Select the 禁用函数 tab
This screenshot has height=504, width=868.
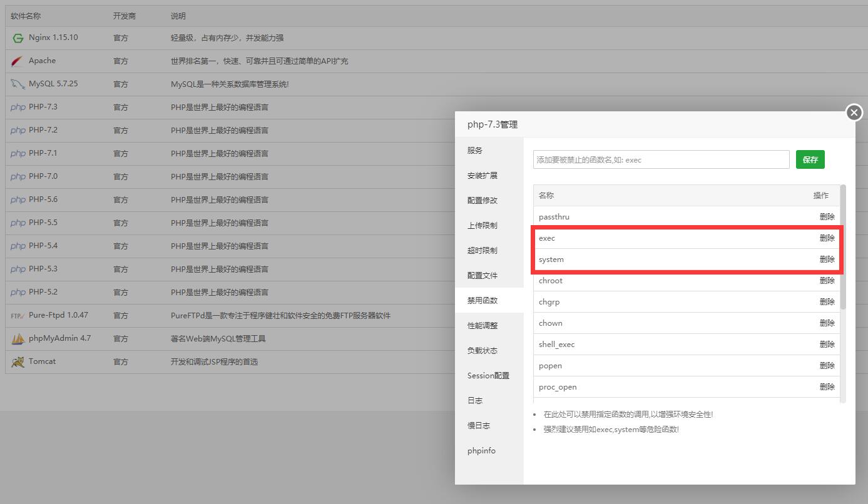[489, 301]
